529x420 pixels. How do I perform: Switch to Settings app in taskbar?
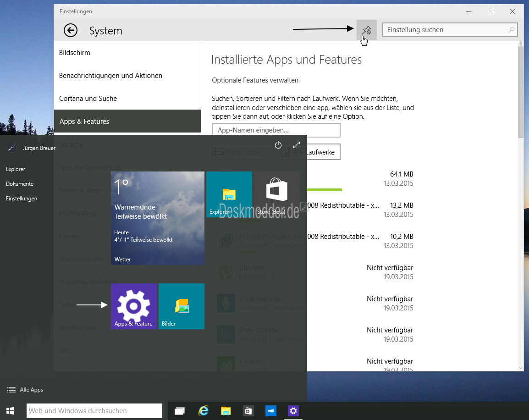[293, 411]
